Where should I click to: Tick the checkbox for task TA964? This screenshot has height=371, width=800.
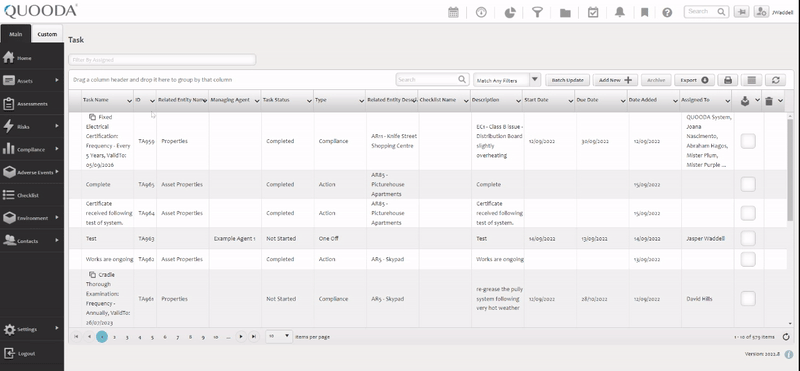click(x=747, y=213)
